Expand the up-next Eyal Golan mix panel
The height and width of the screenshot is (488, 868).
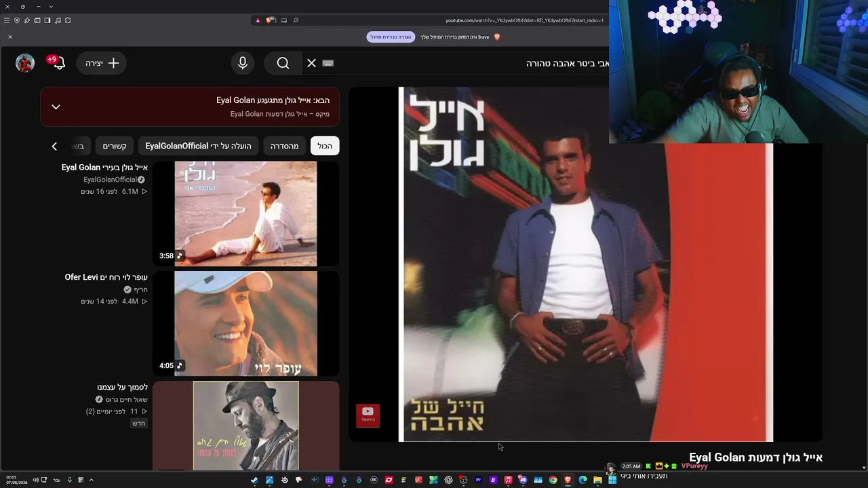56,107
